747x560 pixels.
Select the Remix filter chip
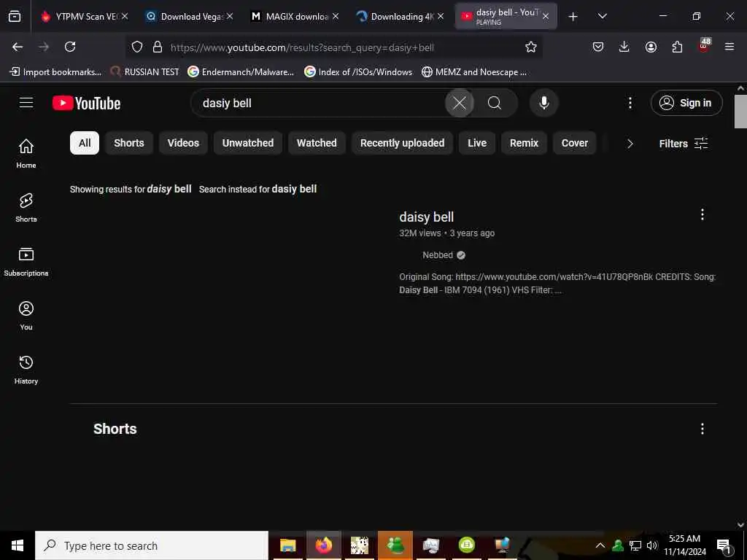524,143
